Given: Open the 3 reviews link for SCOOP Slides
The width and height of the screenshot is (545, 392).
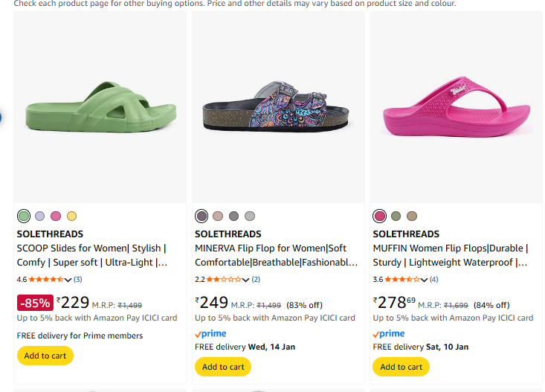Looking at the screenshot, I should (x=78, y=280).
